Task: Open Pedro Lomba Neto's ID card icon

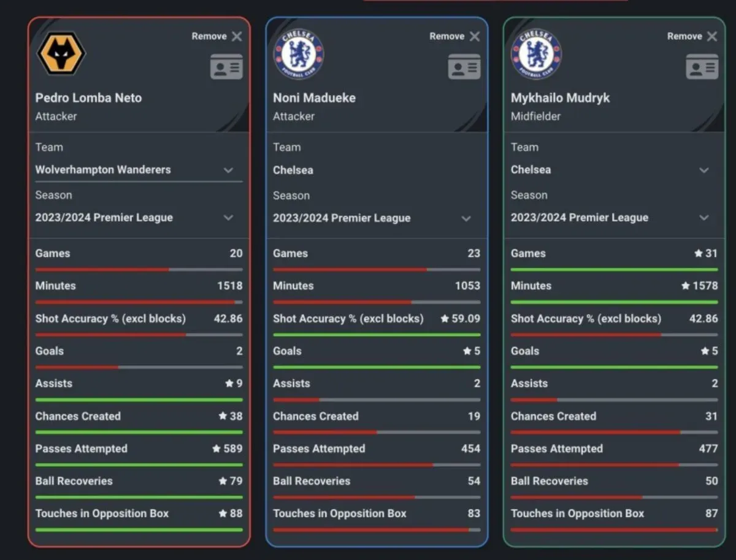Action: click(226, 67)
